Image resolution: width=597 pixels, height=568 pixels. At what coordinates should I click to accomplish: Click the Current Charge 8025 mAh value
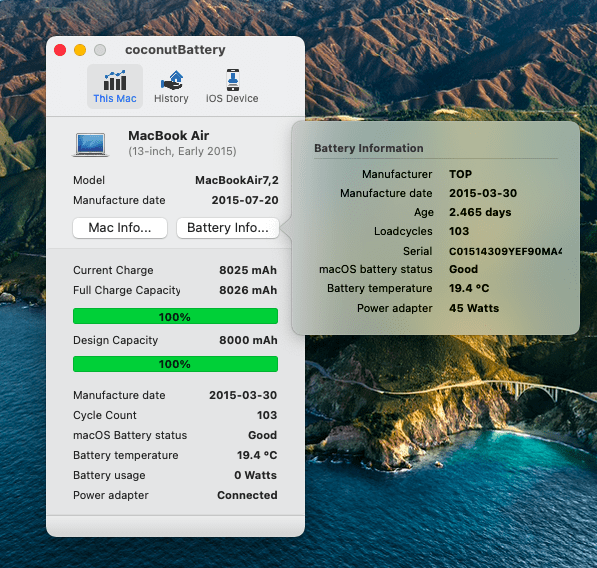pos(248,270)
